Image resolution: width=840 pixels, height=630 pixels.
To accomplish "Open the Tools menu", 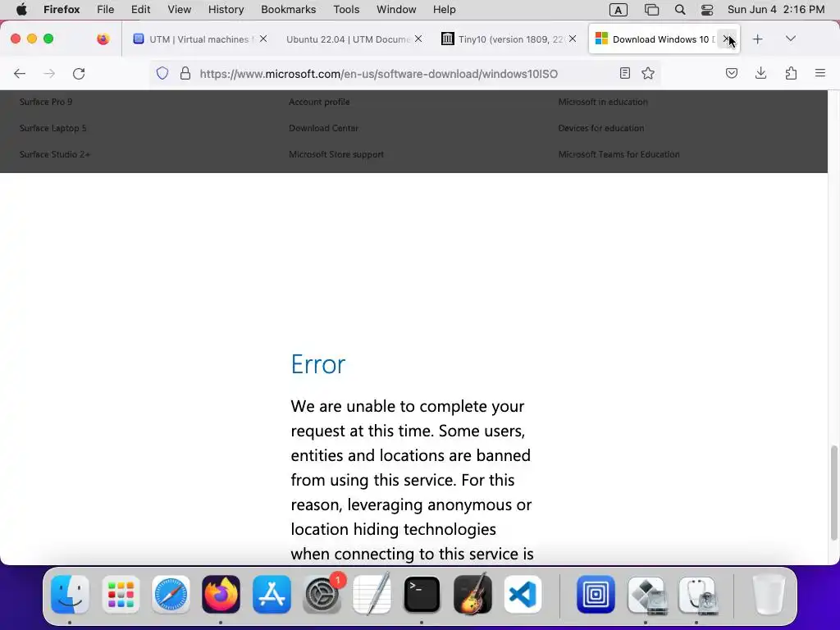I will tap(346, 10).
